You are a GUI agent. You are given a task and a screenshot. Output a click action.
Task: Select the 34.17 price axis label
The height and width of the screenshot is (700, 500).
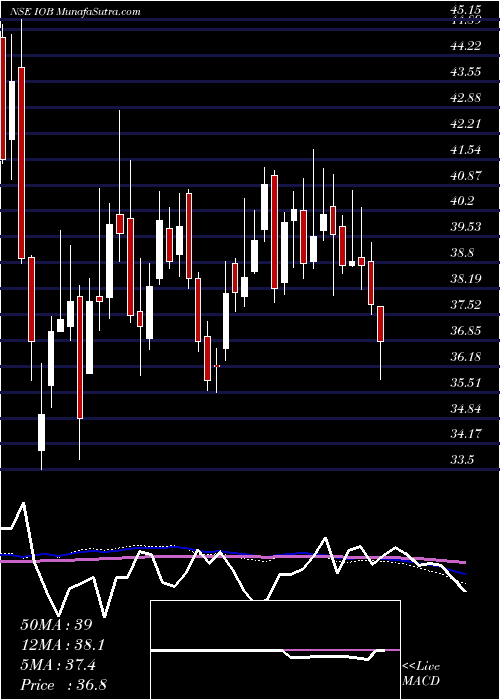pos(465,434)
